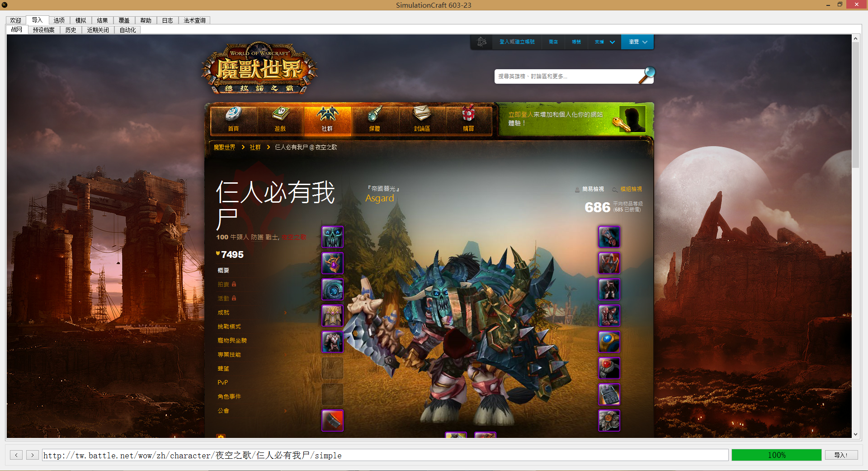Click the red boots equipment icon
Screen dimensions: 868x471
pos(609,316)
